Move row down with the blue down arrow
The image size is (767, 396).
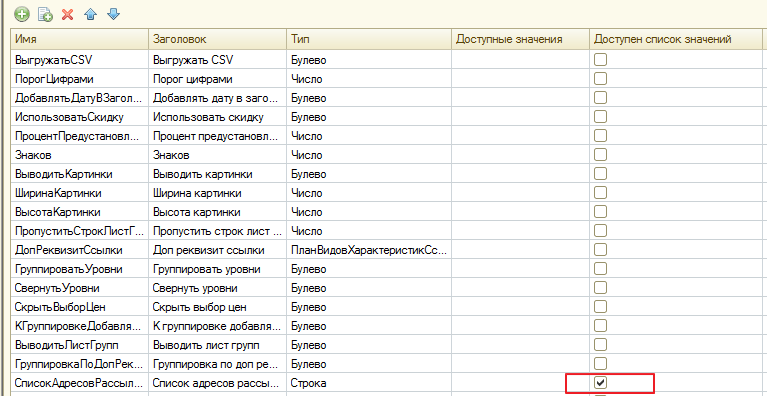[x=113, y=14]
